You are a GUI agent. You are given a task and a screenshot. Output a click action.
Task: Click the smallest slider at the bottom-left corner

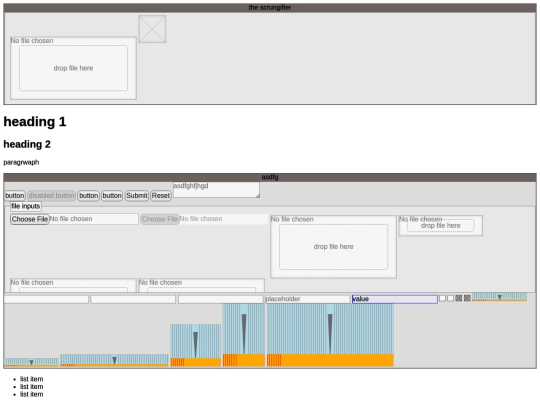click(x=31, y=362)
